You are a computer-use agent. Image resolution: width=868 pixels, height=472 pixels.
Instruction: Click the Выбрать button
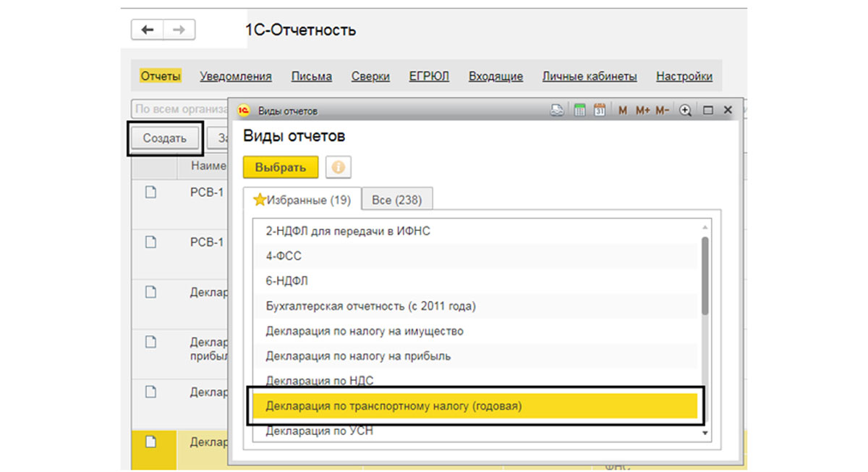click(x=281, y=167)
